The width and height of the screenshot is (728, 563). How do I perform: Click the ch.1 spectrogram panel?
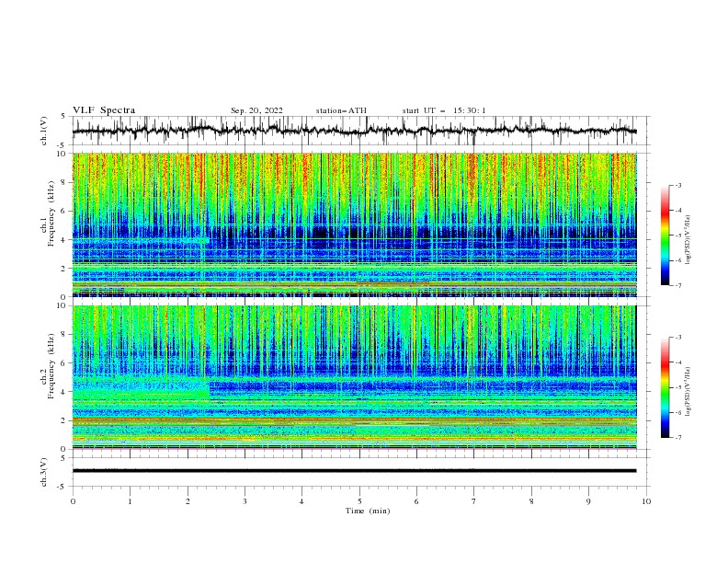pyautogui.click(x=355, y=224)
